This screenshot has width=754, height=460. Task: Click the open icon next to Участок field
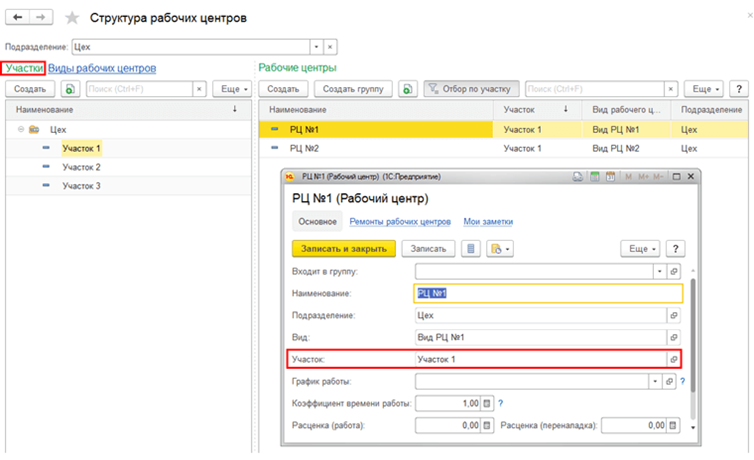(673, 359)
